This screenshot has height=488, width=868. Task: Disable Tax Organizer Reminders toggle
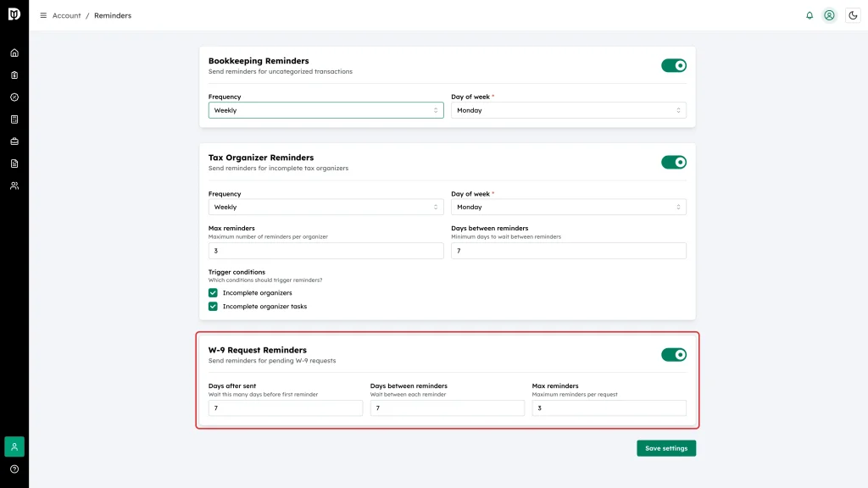click(674, 162)
